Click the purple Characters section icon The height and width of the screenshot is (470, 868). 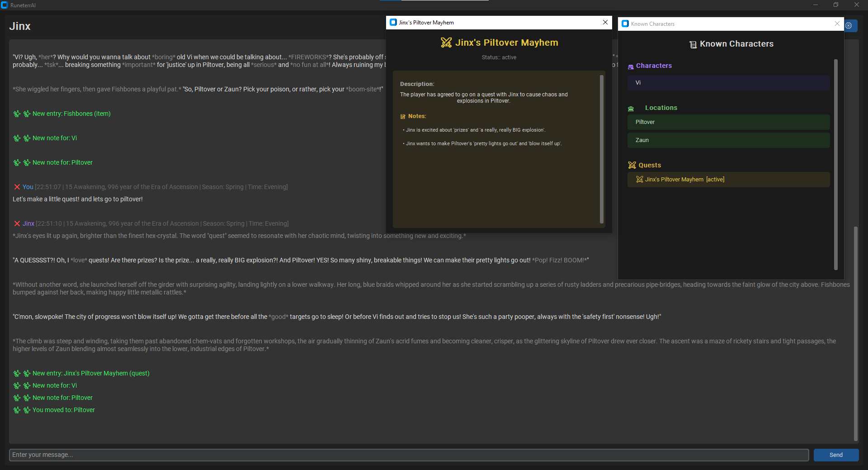click(x=631, y=66)
